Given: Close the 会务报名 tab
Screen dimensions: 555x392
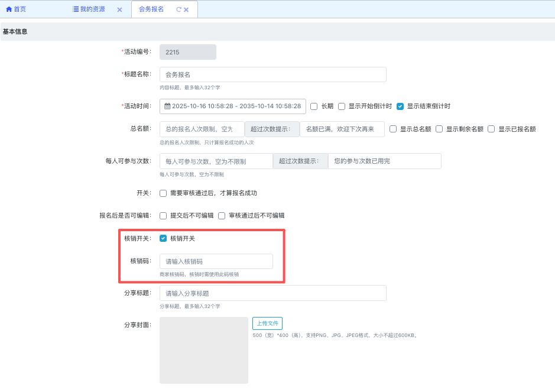Looking at the screenshot, I should [186, 10].
